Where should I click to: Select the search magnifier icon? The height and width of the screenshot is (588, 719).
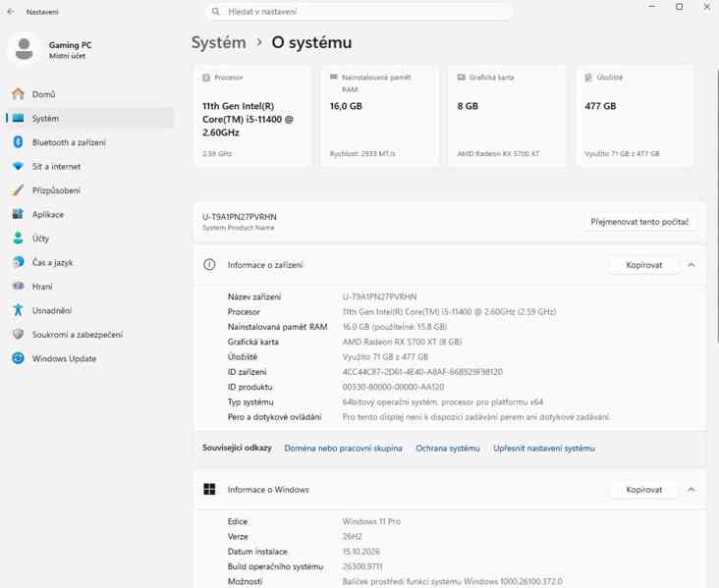coord(215,12)
